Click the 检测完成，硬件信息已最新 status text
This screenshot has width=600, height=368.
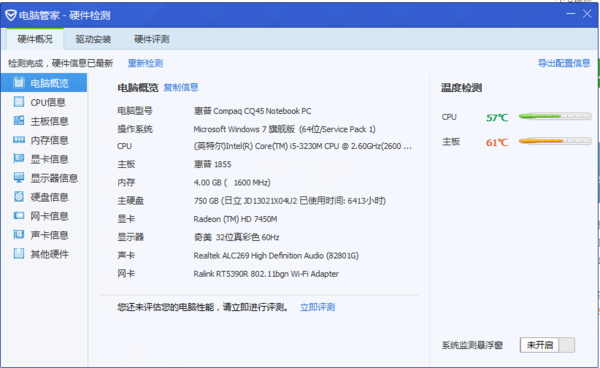60,63
